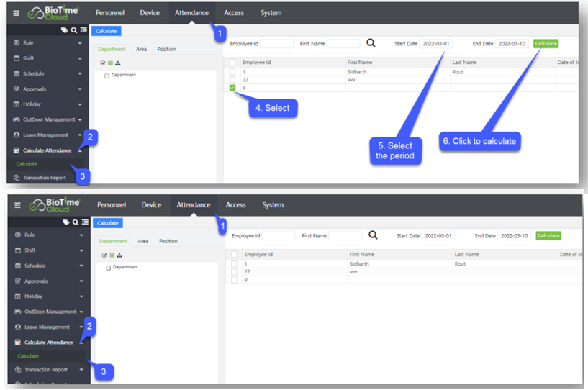Image resolution: width=588 pixels, height=390 pixels.
Task: Click the Employee Id search field in bottom screenshot
Action: pos(279,235)
